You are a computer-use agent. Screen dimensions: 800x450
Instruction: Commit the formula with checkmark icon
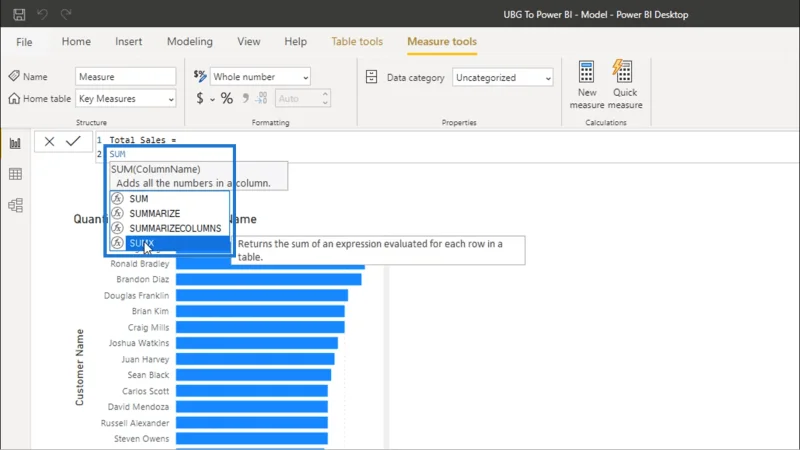coord(73,141)
